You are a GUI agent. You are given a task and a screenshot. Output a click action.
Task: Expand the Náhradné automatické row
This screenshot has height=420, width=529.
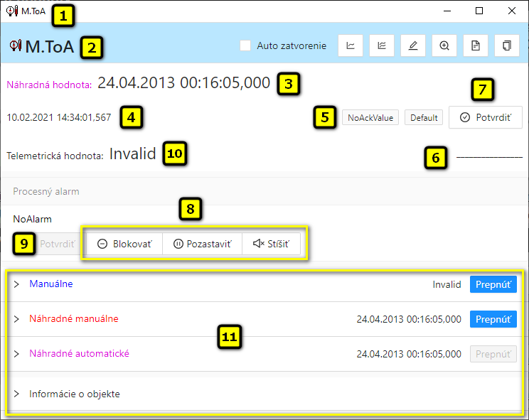click(x=16, y=354)
